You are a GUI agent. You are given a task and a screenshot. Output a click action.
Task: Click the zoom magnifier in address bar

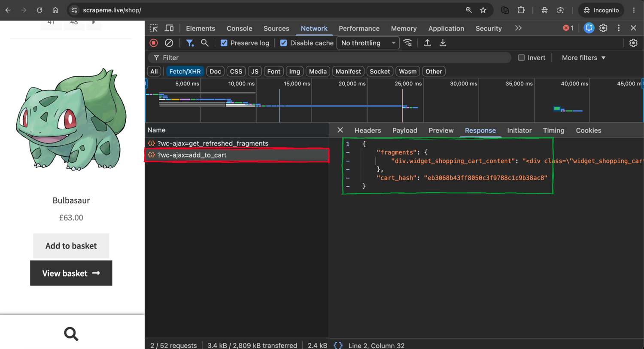(x=469, y=10)
